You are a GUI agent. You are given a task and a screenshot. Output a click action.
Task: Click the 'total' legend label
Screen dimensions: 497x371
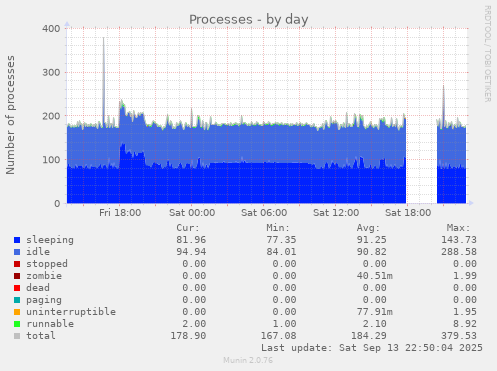pos(41,336)
